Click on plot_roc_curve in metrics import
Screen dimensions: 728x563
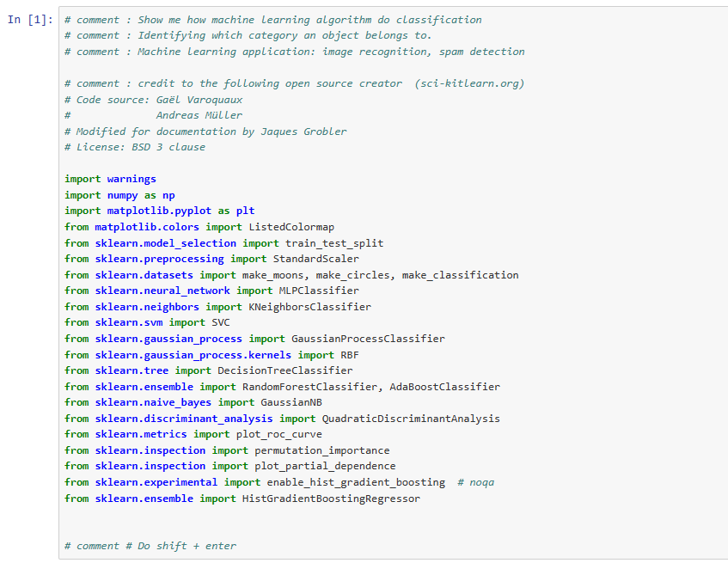point(279,434)
